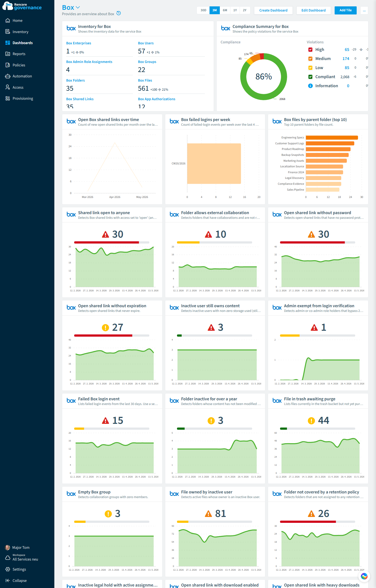
Task: Open the Box Enterprises link
Action: pyautogui.click(x=79, y=43)
